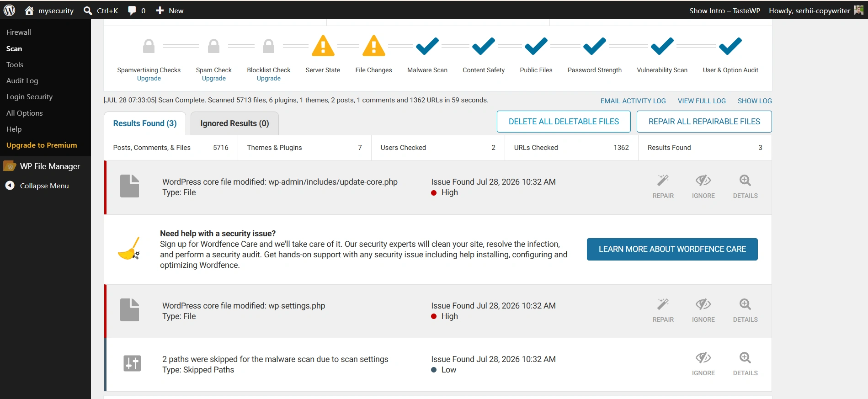Switch to Ignored Results (0) tab
Viewport: 868px width, 399px height.
pyautogui.click(x=234, y=123)
